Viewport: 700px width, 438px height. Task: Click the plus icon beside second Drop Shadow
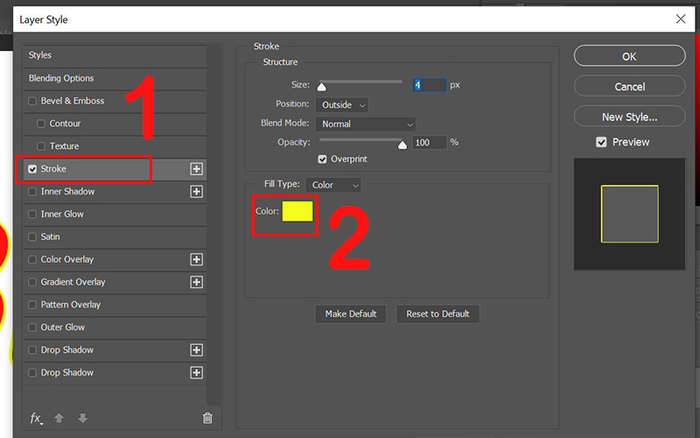click(x=196, y=373)
